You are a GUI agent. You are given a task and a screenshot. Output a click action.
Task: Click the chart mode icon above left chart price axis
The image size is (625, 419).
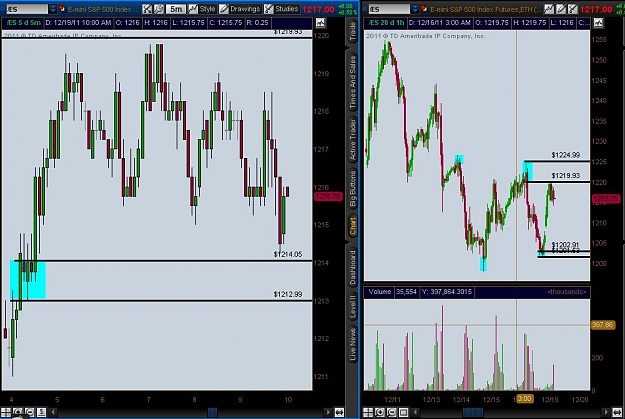320,23
